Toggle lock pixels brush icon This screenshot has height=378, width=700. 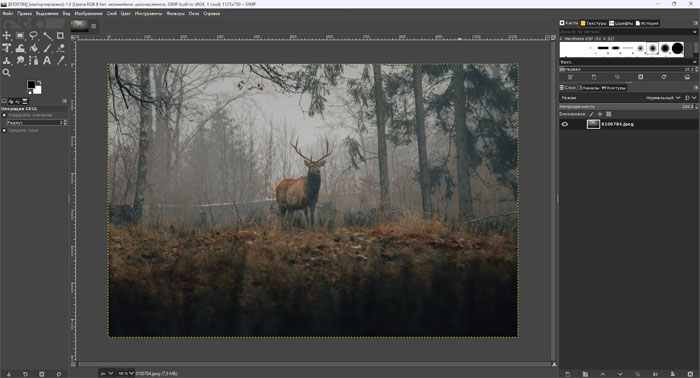592,114
